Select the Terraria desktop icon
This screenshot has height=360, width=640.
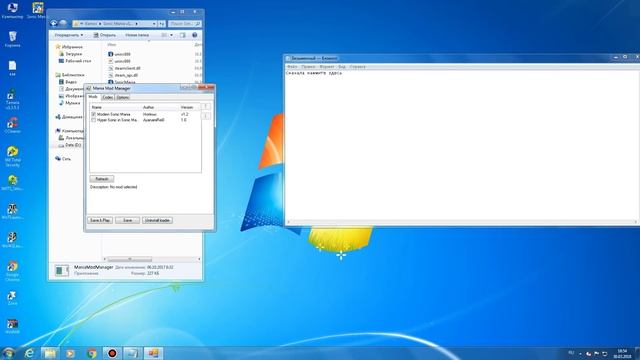coord(13,99)
